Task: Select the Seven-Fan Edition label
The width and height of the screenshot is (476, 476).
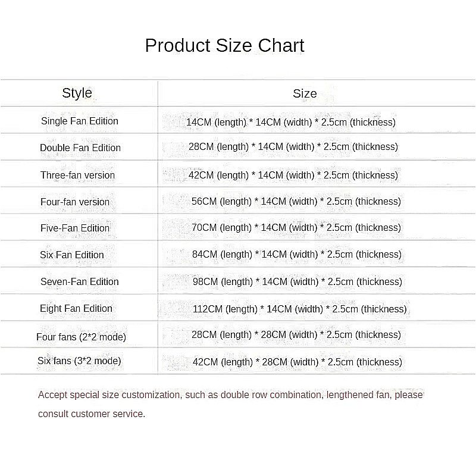Action: point(80,281)
